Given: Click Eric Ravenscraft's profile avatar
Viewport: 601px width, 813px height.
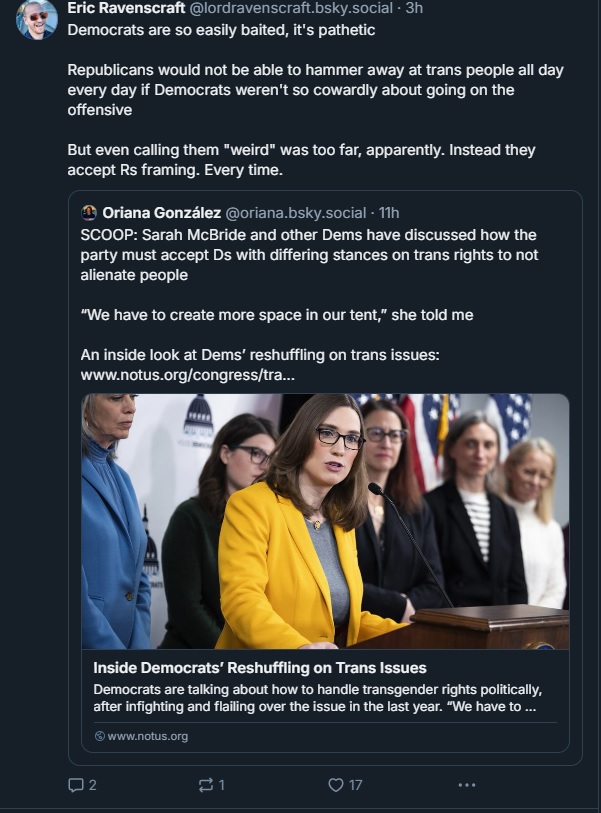Looking at the screenshot, I should coord(36,20).
